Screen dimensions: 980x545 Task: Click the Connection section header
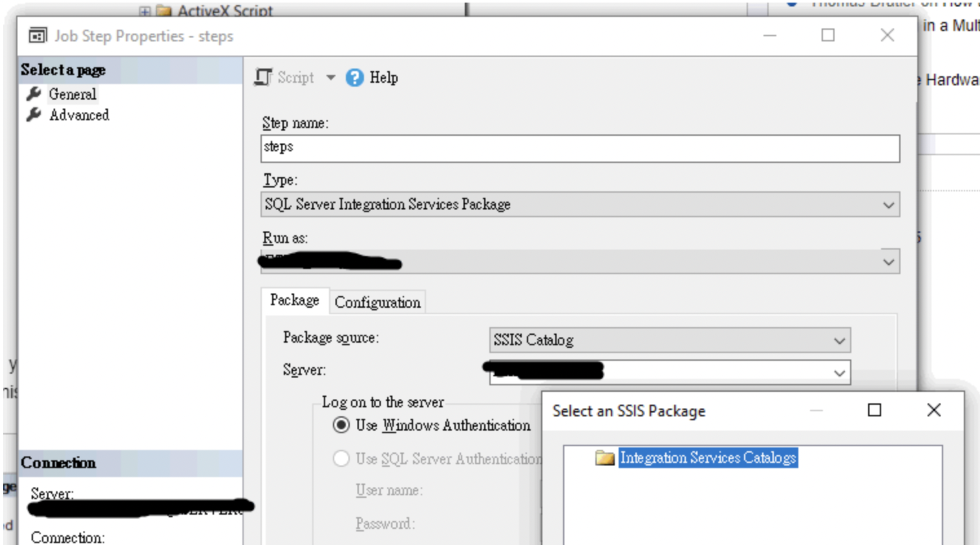pos(131,463)
